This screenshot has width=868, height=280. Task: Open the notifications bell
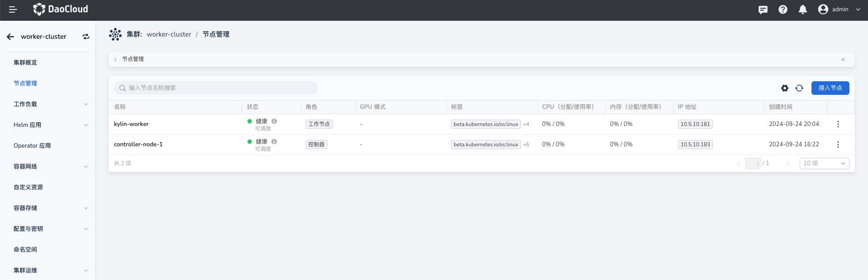point(803,9)
